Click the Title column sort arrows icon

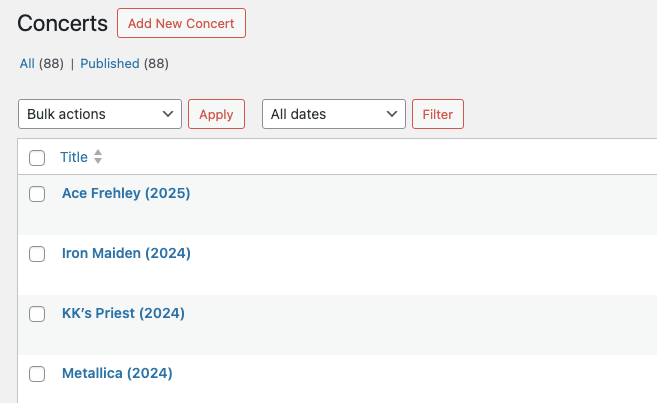[x=98, y=157]
